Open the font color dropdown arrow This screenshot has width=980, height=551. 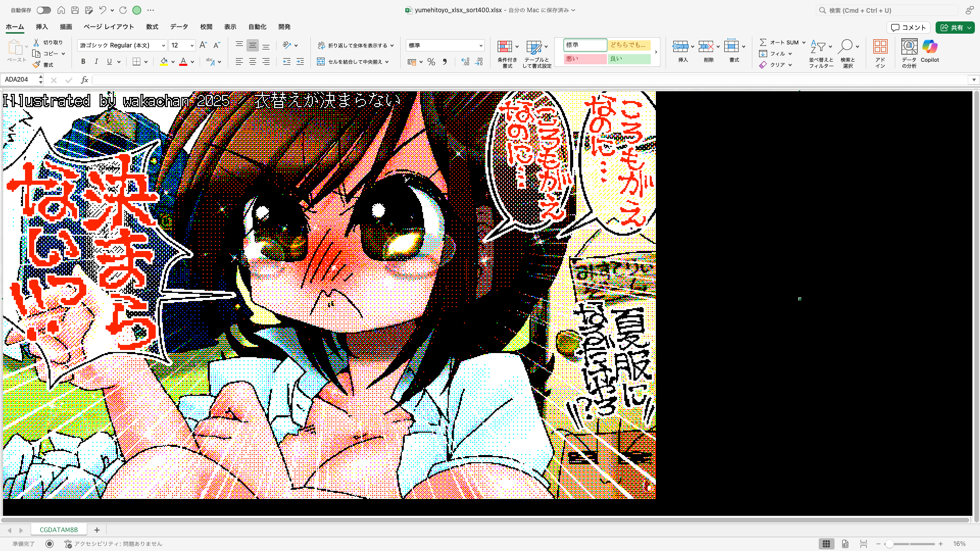tap(192, 62)
